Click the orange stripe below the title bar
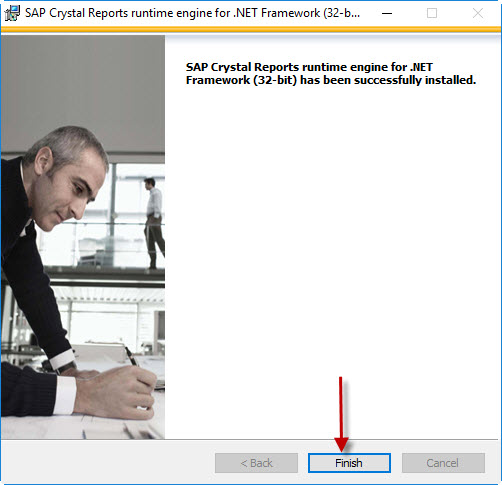This screenshot has height=485, width=502. pos(251,30)
